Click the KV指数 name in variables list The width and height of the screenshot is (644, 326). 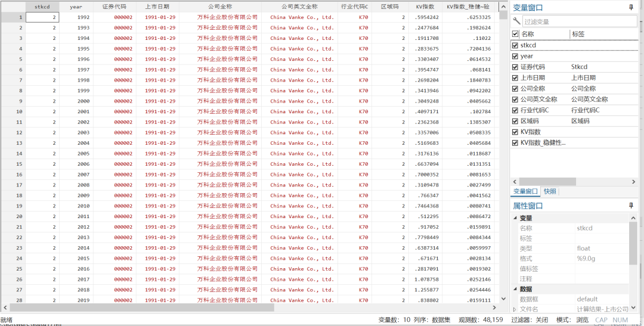530,132
